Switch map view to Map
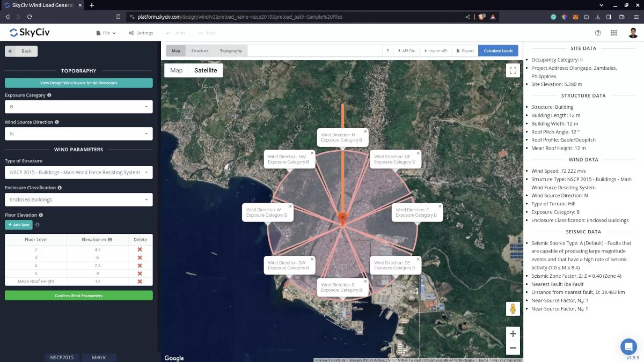Viewport: 644px width, 362px height. coord(176,70)
